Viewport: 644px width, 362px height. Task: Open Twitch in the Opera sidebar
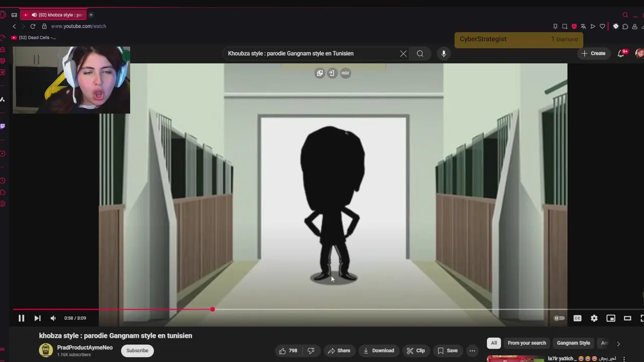(x=3, y=126)
